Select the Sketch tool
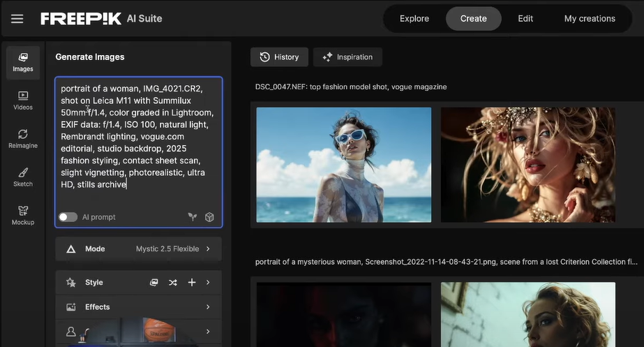The width and height of the screenshot is (644, 347). point(23,177)
